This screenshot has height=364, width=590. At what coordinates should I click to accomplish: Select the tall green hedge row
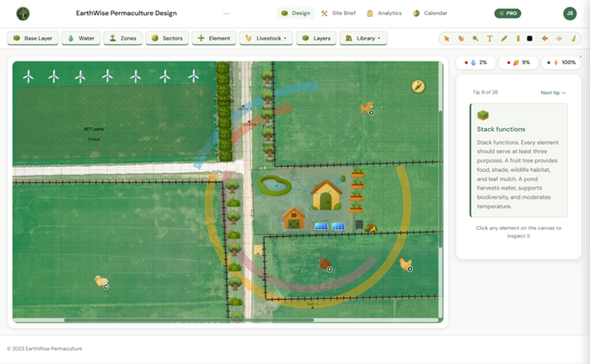click(224, 112)
